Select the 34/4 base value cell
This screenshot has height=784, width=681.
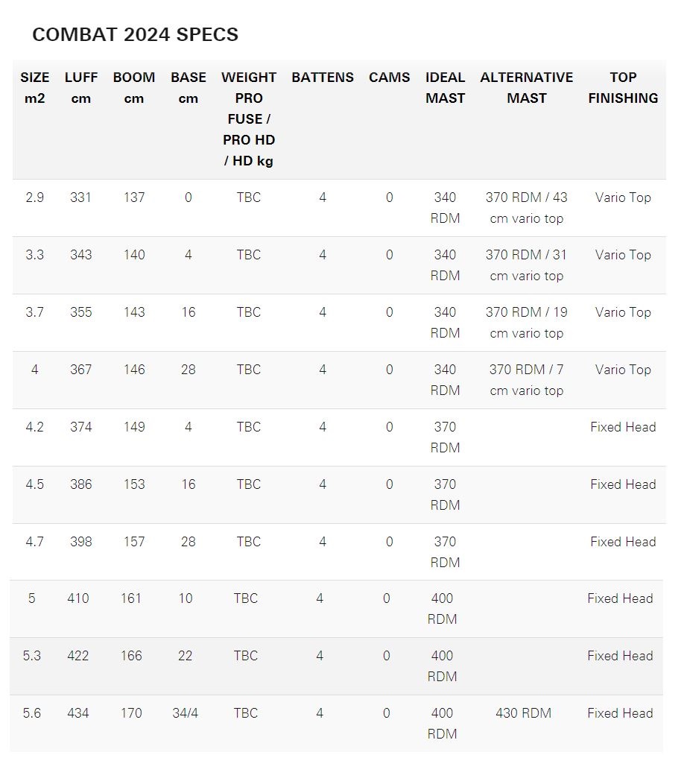click(185, 713)
